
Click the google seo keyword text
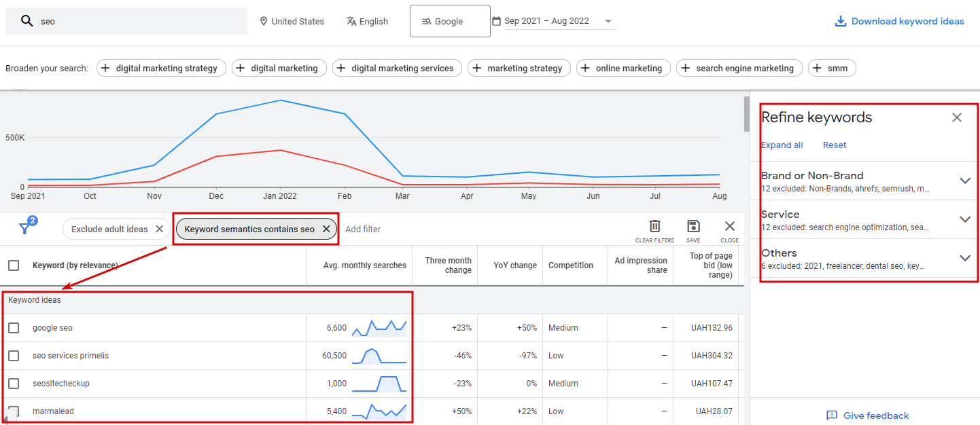point(52,328)
